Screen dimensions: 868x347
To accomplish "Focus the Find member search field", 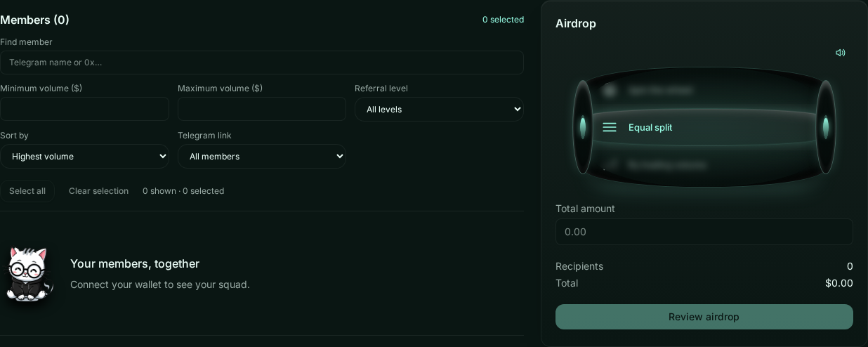I will click(x=262, y=63).
